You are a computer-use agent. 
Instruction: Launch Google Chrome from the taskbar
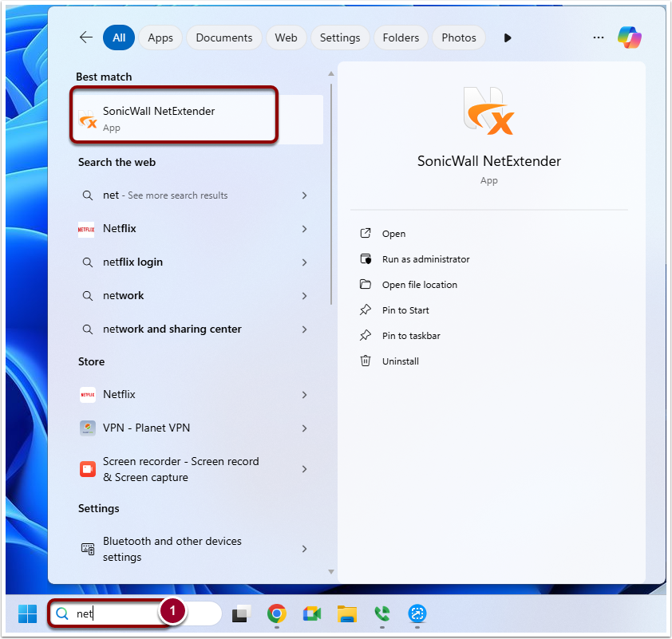click(x=277, y=613)
